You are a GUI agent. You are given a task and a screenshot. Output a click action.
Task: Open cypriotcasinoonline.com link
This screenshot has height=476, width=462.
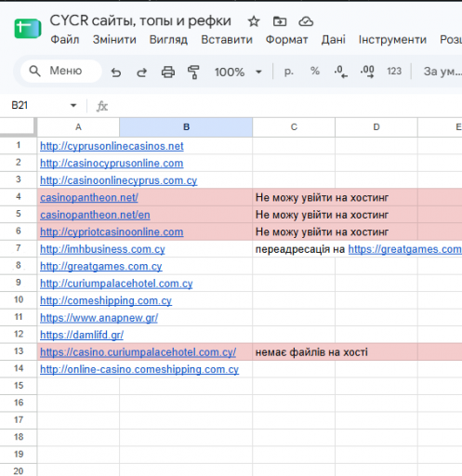point(112,231)
